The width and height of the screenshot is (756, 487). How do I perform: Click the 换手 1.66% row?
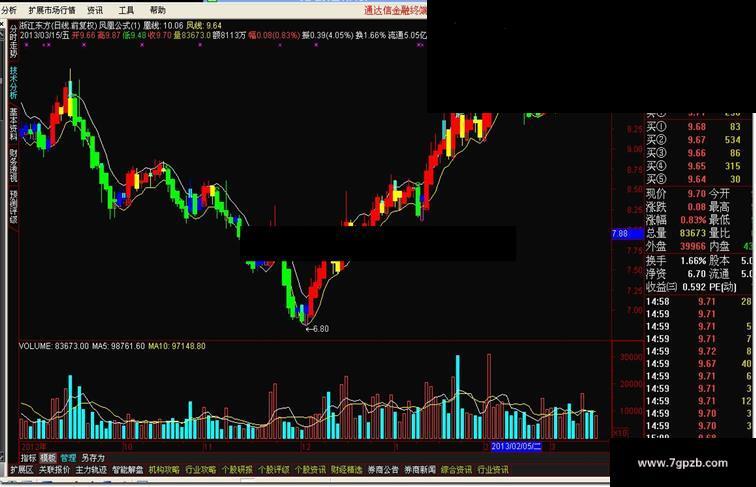tap(676, 261)
